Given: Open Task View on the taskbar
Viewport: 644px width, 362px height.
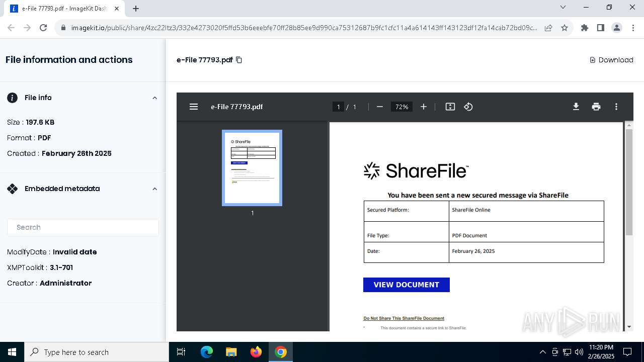Looking at the screenshot, I should point(181,352).
